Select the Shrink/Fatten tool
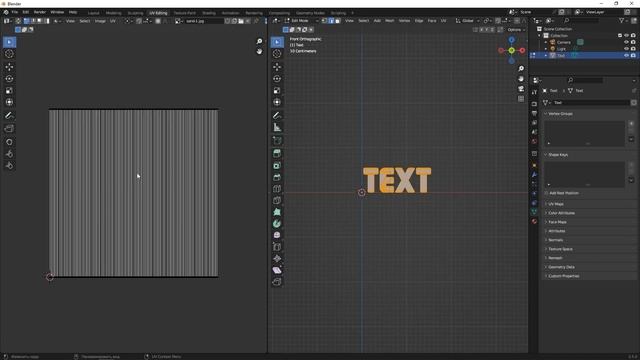This screenshot has height=360, width=640. pos(277,258)
